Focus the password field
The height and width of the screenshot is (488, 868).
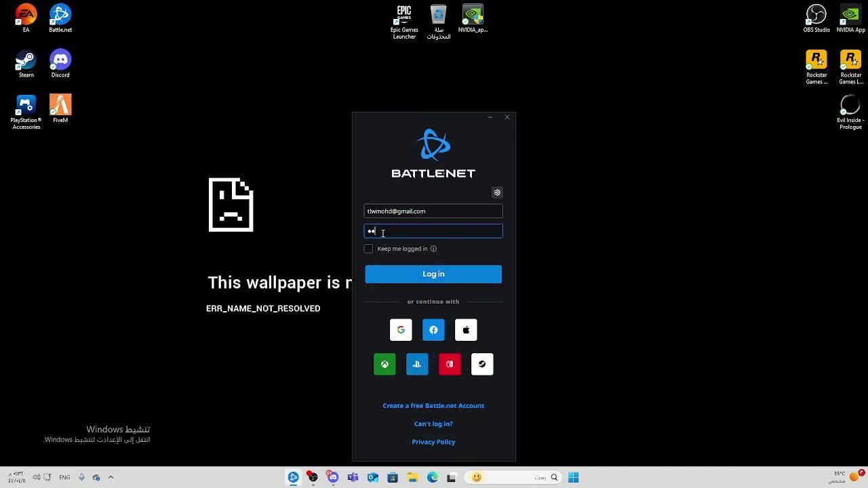pos(433,232)
